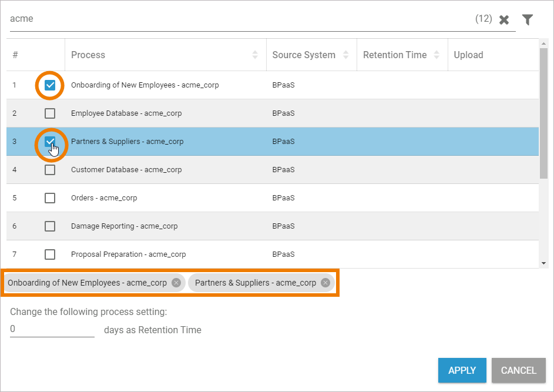Screen dimensions: 554x392
Task: Sort by Source System column arrows
Action: [345, 55]
